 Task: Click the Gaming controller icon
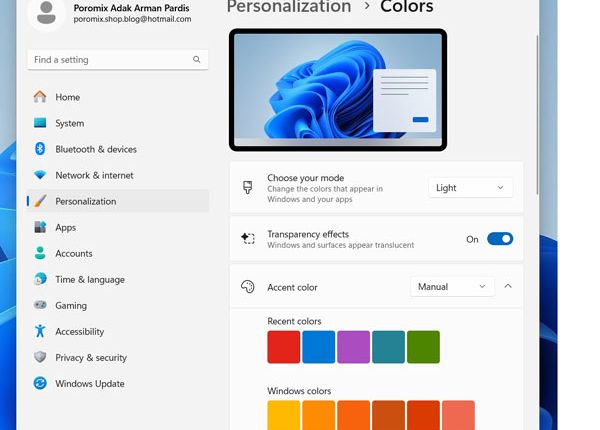[x=40, y=305]
